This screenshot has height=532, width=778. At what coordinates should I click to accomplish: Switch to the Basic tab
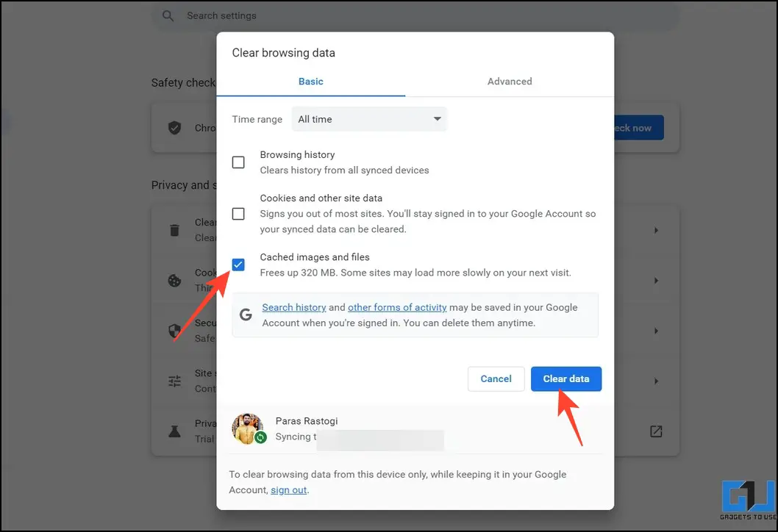pos(310,82)
